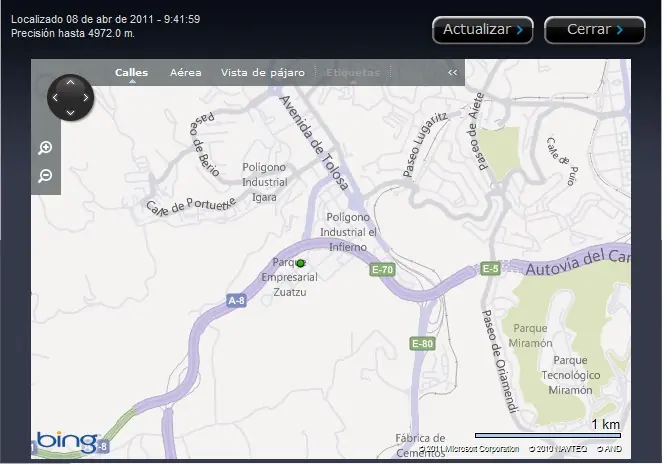Screen dimensions: 668x464
Task: Zoom in with magnifier plus icon
Action: pos(45,148)
